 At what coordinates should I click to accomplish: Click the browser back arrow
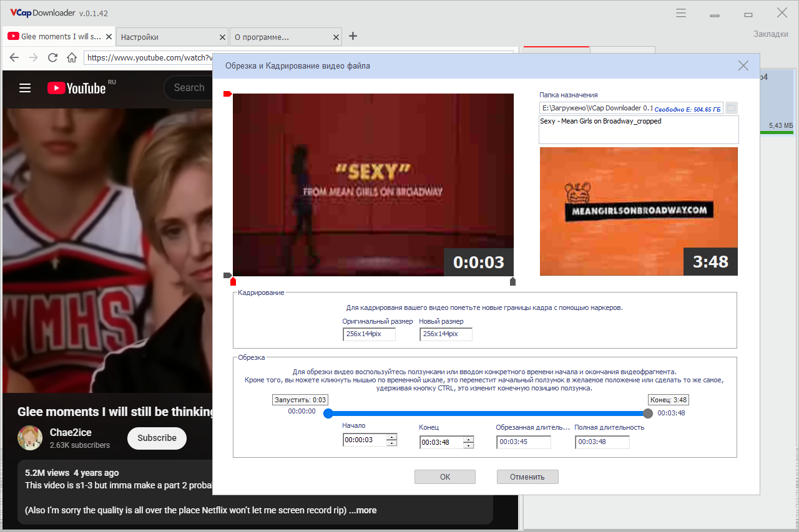coord(14,57)
